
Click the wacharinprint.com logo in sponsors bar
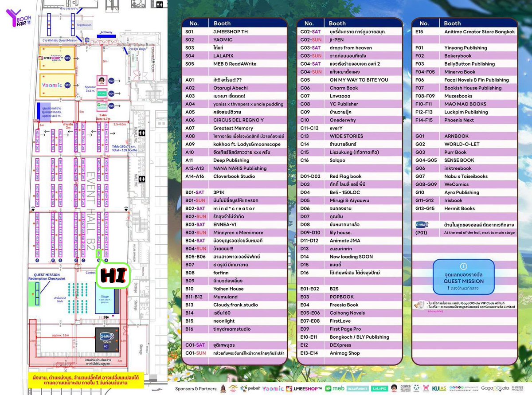pos(464,389)
